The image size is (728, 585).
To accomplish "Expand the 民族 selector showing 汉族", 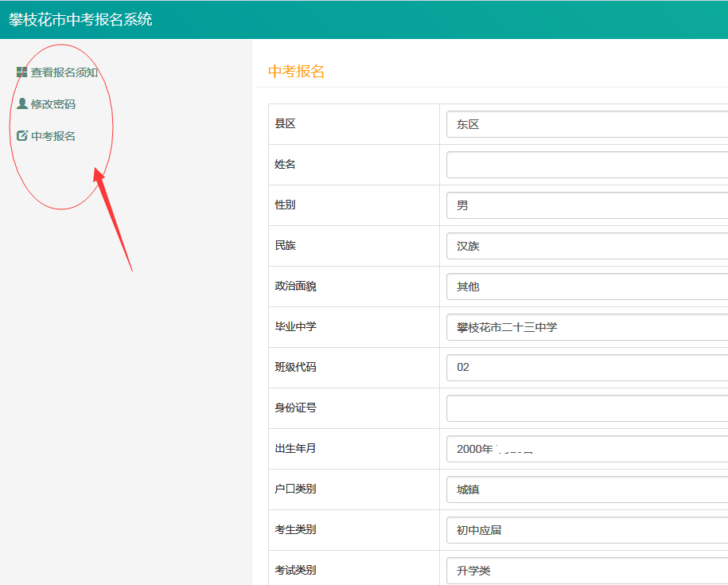I will pyautogui.click(x=586, y=246).
